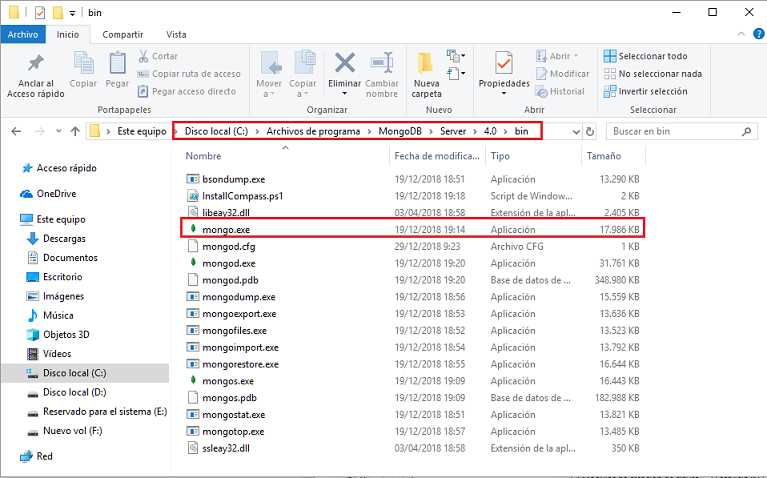Collapse the ribbon with chevron
The height and width of the screenshot is (478, 767).
click(741, 34)
